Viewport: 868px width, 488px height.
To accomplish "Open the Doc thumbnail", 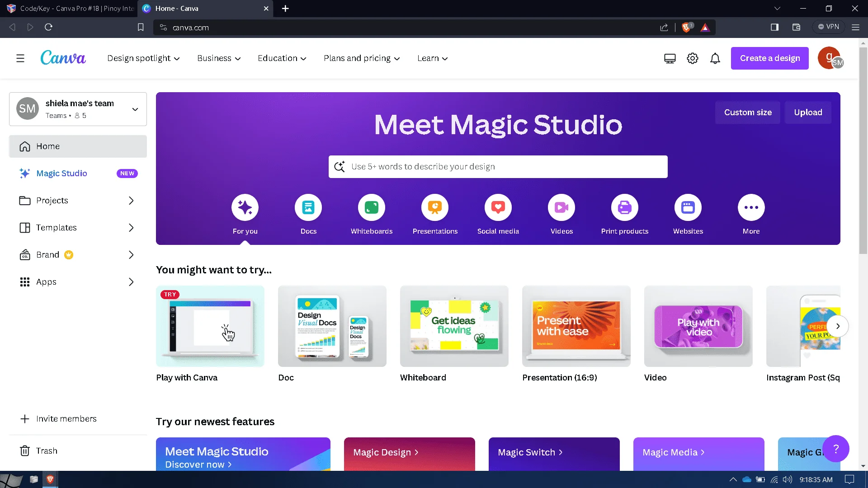I will pyautogui.click(x=332, y=326).
